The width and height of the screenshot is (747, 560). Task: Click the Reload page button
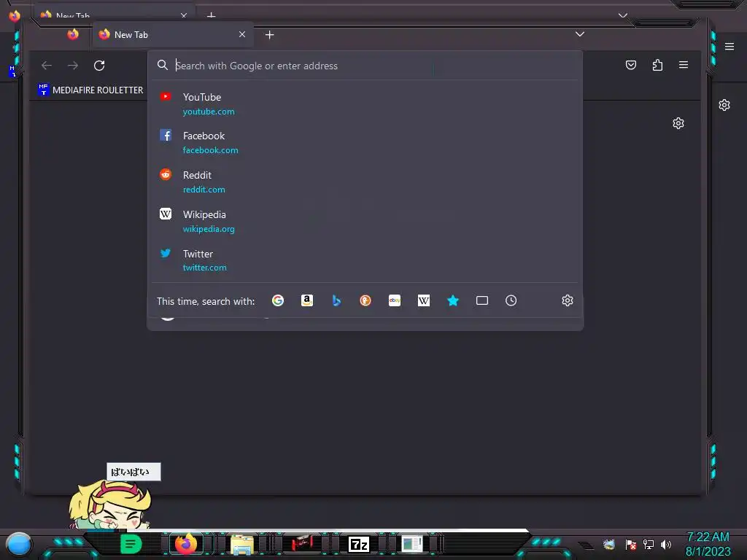click(99, 65)
